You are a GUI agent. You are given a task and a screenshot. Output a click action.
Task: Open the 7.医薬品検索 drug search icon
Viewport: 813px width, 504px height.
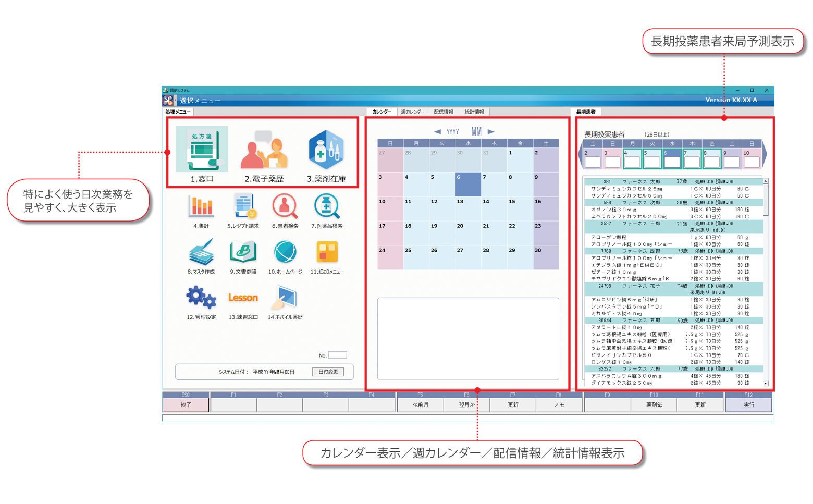pyautogui.click(x=327, y=206)
